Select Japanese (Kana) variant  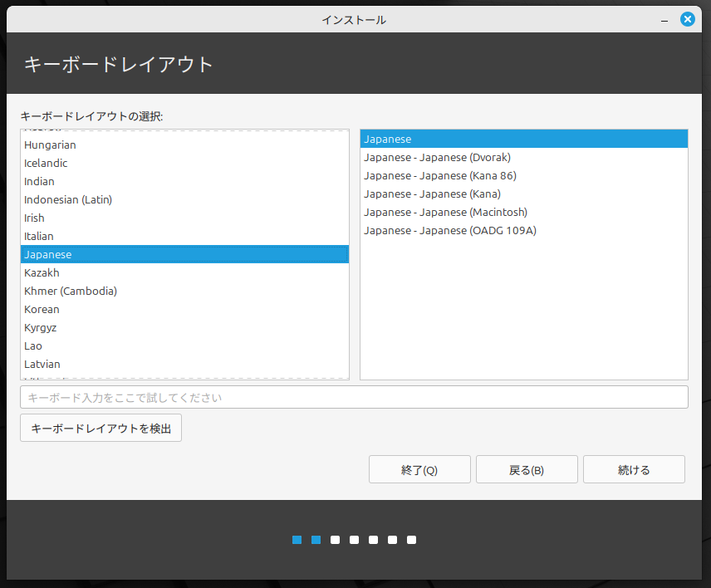(432, 194)
